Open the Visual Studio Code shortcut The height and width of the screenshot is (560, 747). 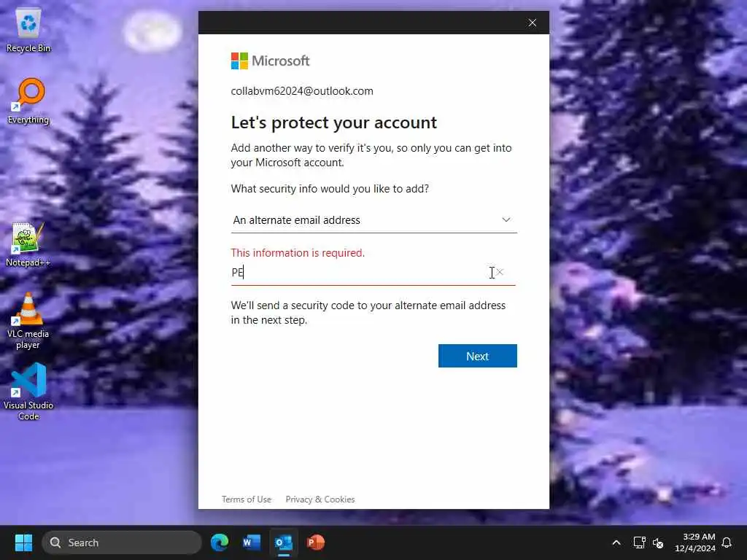(28, 392)
